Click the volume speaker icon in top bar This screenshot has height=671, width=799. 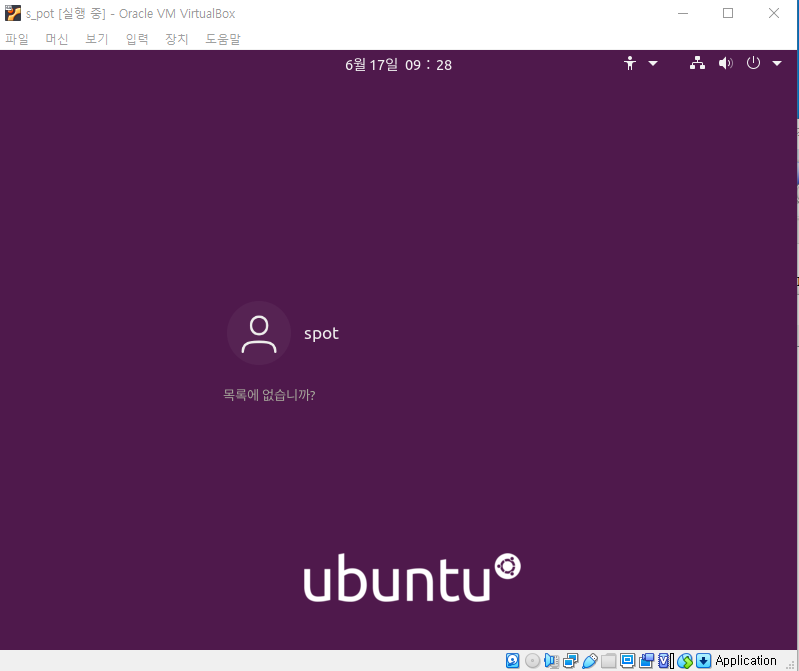[x=726, y=63]
